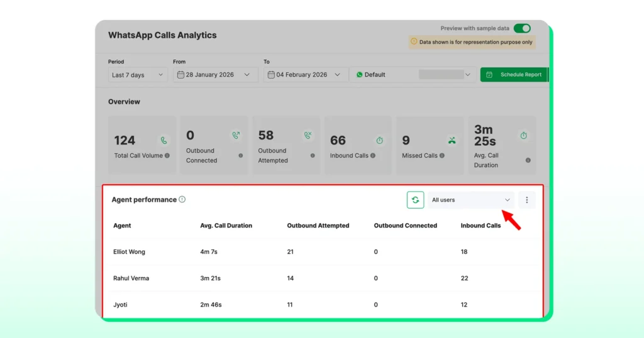Image resolution: width=644 pixels, height=338 pixels.
Task: Select the Elliot Wong agent row
Action: 323,252
